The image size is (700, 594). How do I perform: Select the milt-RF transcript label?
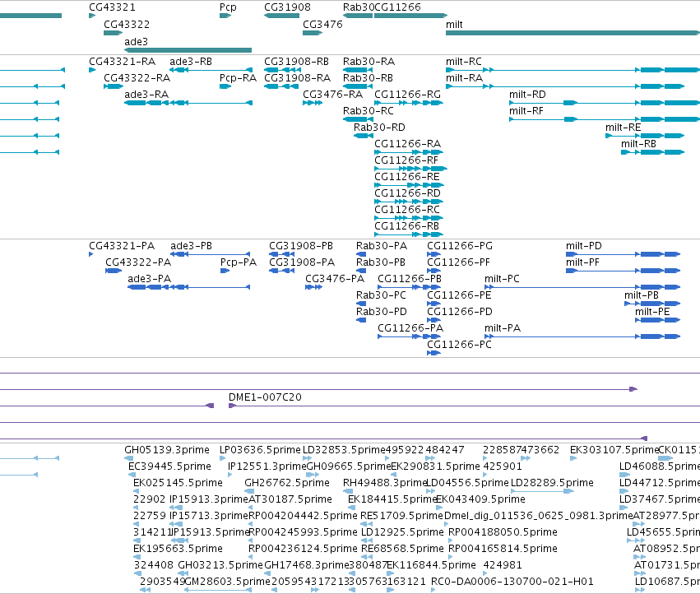point(526,111)
